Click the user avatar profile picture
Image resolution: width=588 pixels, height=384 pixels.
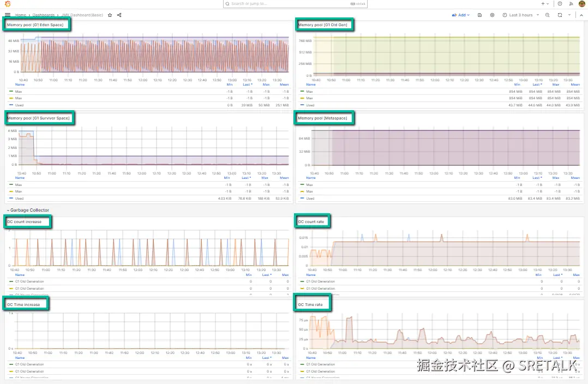tap(581, 4)
